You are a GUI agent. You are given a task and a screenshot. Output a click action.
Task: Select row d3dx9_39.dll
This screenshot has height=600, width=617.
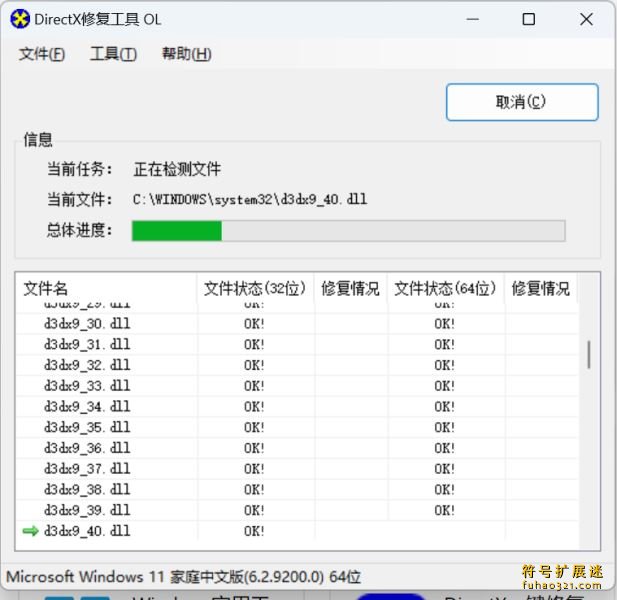click(297, 510)
